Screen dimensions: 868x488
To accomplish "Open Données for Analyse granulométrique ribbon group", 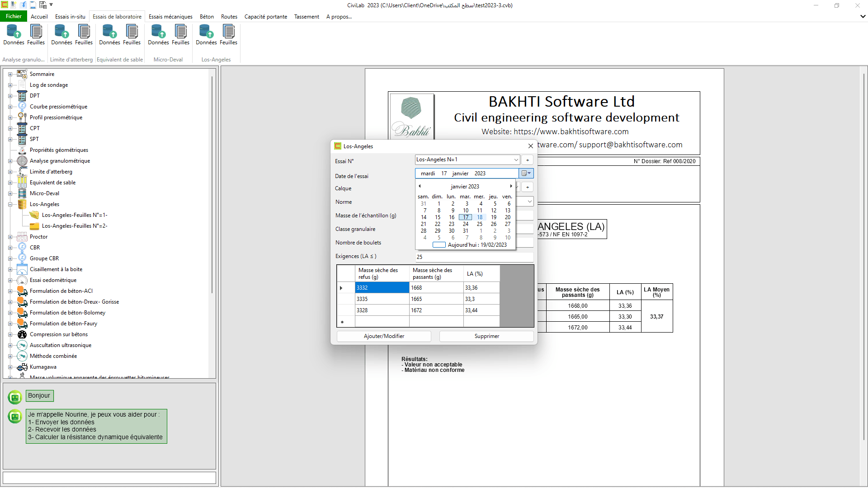I will pos(14,35).
